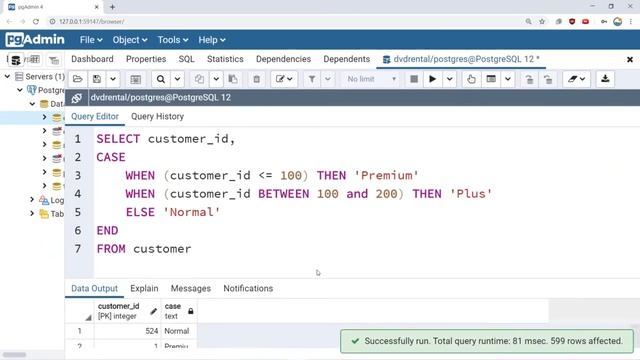Collapse the Servers (1) tree node

click(7, 76)
